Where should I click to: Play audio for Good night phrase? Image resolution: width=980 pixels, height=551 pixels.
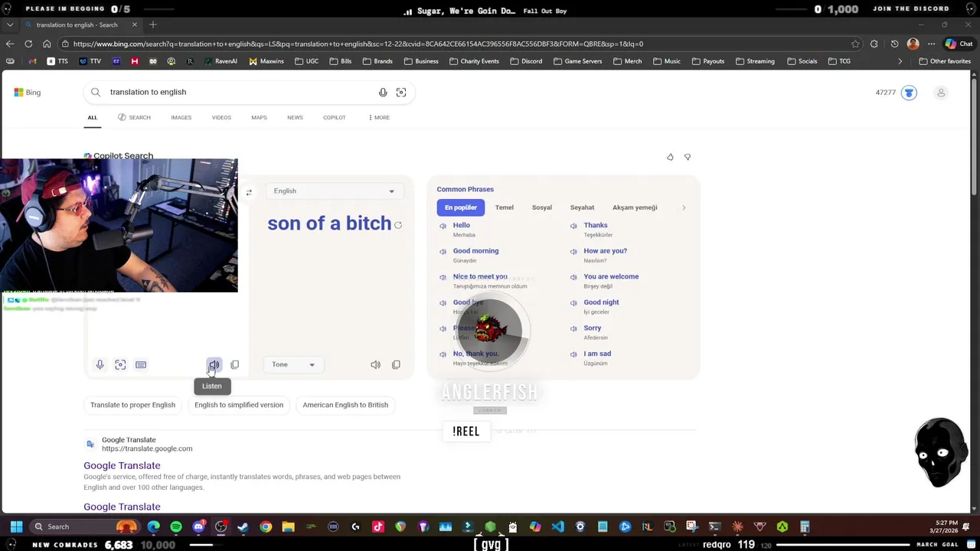(573, 303)
